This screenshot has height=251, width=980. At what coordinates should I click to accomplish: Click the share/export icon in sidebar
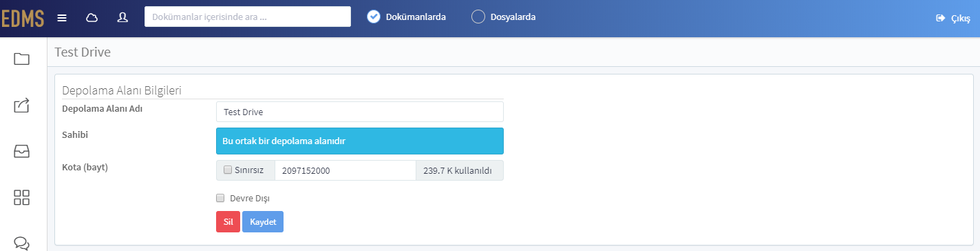point(22,105)
